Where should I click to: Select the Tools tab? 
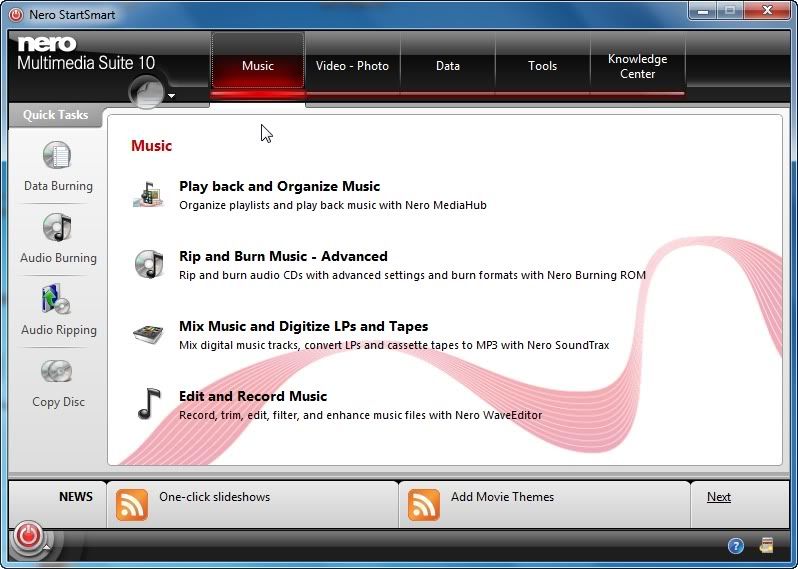542,66
